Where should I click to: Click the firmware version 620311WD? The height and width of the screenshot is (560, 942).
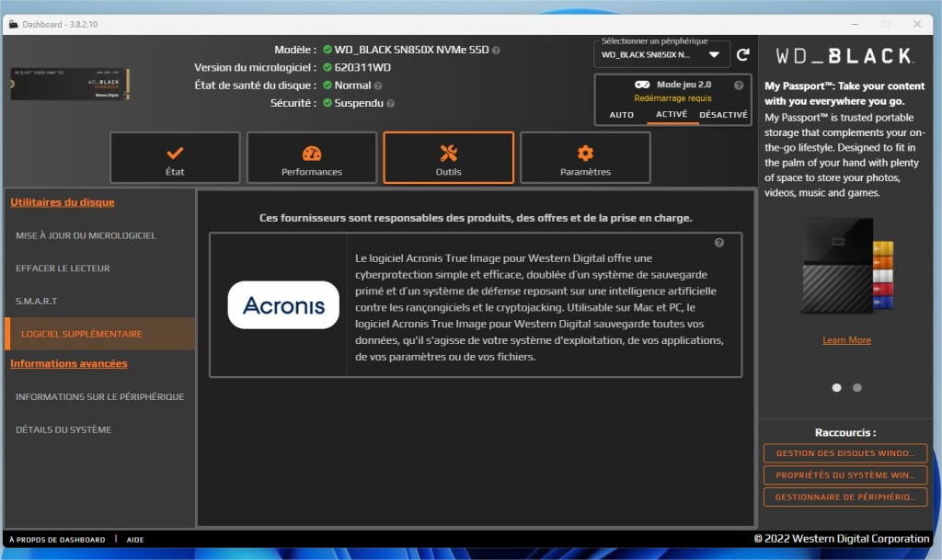[362, 68]
